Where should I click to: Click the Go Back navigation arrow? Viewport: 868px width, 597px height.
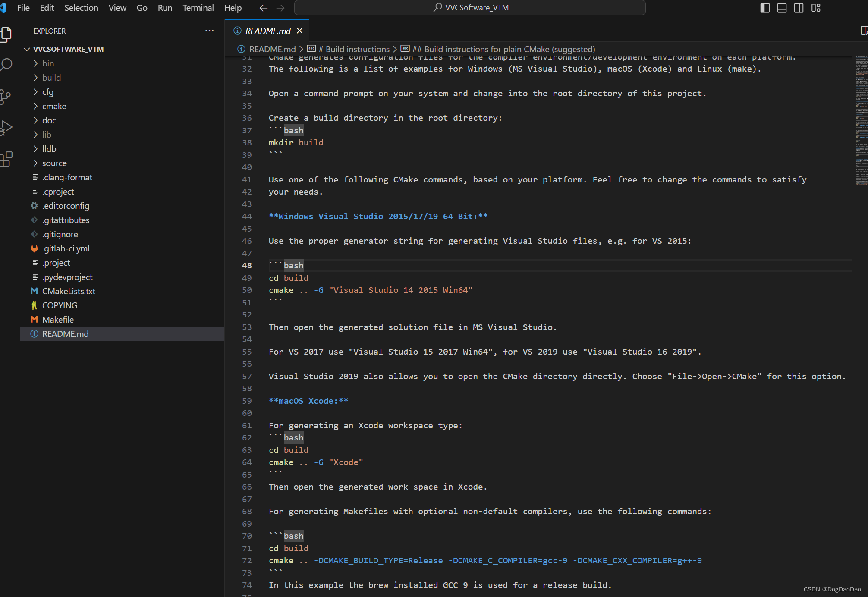pyautogui.click(x=263, y=8)
